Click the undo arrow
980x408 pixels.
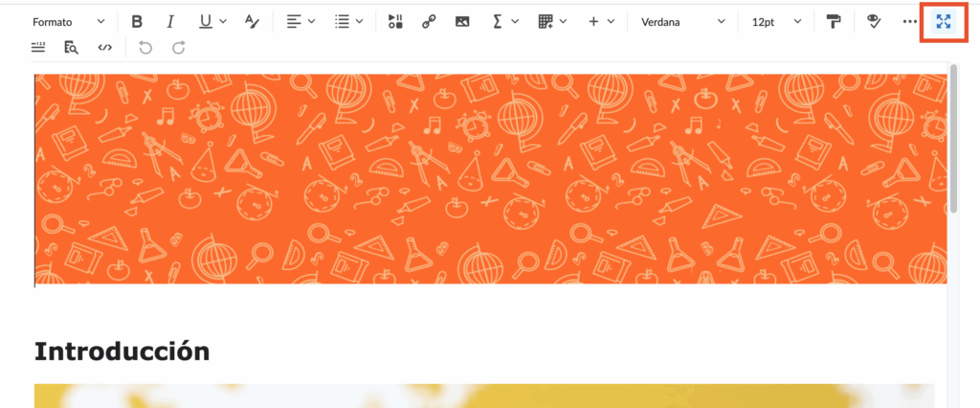click(x=145, y=47)
